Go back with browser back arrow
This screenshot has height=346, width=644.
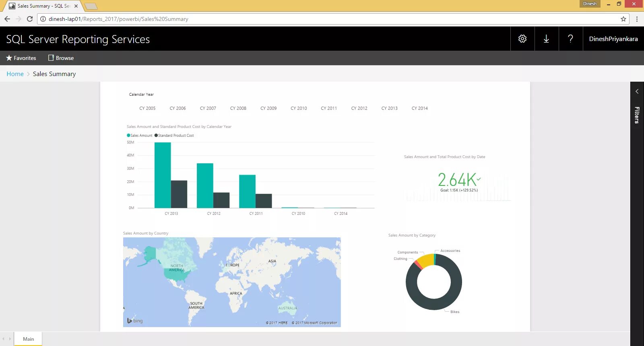click(x=7, y=19)
